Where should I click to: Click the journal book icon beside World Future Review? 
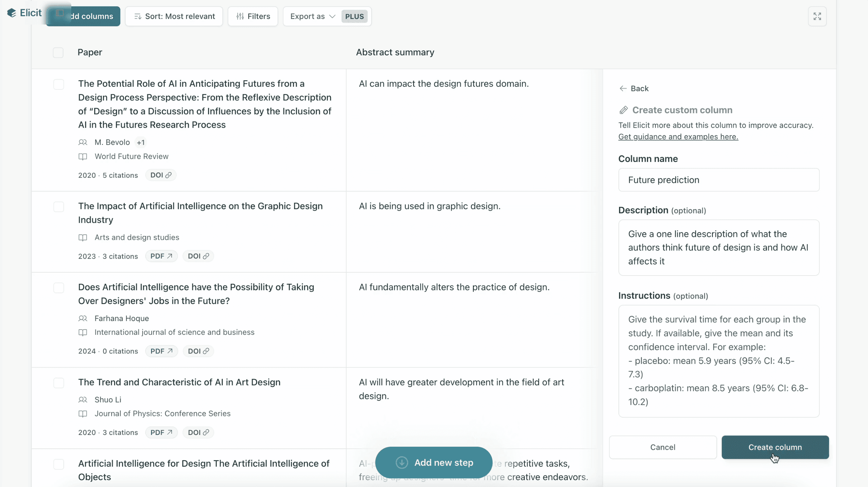click(83, 156)
